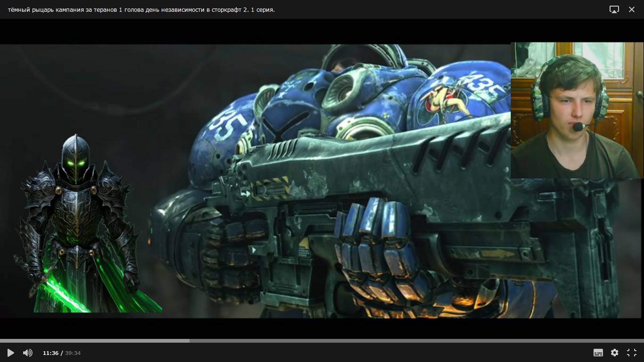The height and width of the screenshot is (362, 644).
Task: Toggle subtitles in the player bar
Action: click(x=598, y=353)
